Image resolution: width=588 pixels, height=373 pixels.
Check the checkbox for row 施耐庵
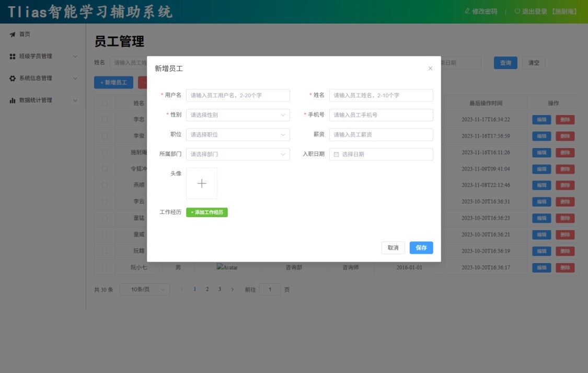105,152
